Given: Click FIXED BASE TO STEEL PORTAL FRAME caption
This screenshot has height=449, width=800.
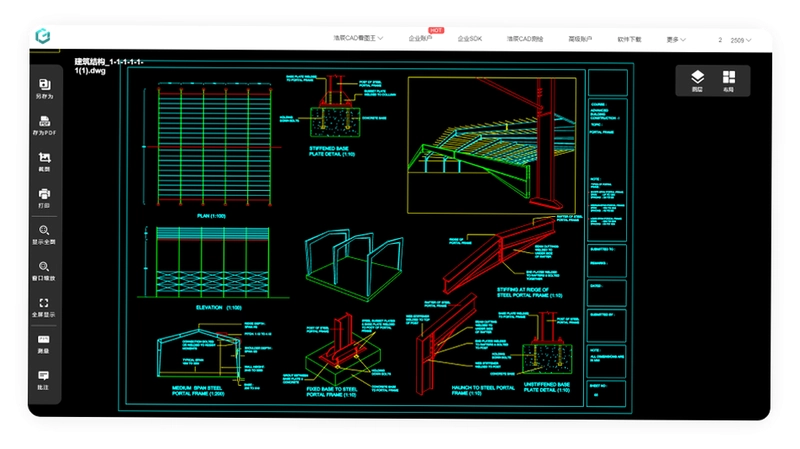Looking at the screenshot, I should [332, 392].
